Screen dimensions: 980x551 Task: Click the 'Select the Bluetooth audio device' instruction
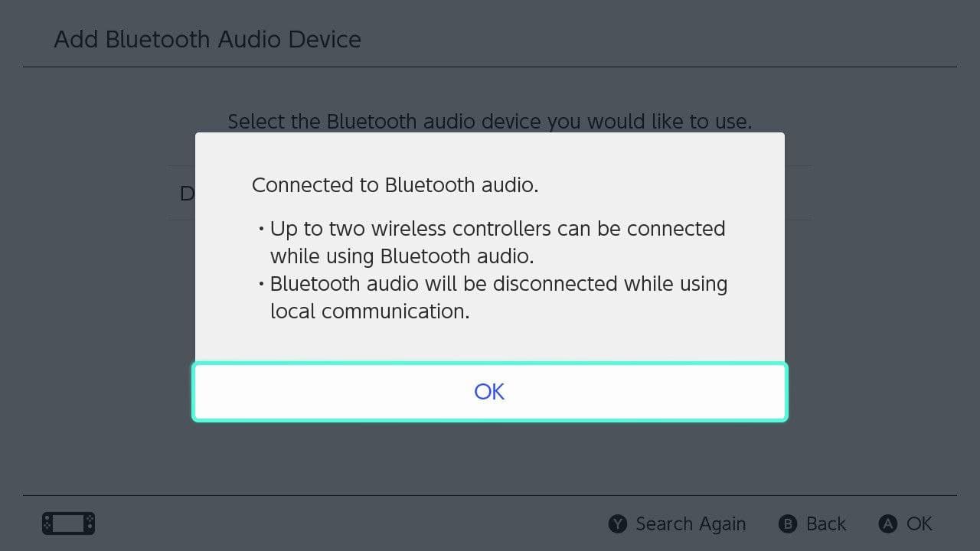[x=490, y=121]
